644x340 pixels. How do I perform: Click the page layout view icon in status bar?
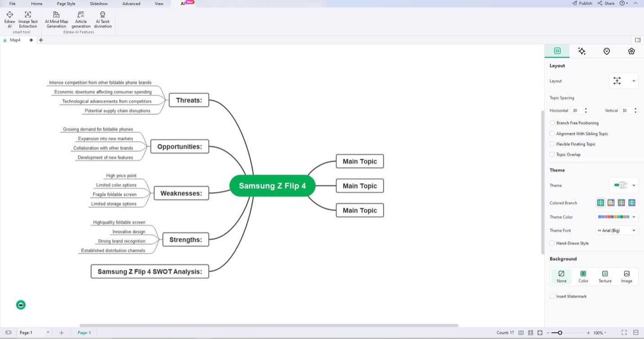tap(531, 333)
